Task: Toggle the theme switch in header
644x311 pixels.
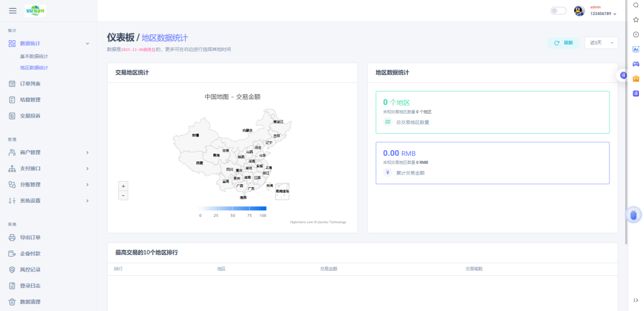Action: pyautogui.click(x=558, y=11)
